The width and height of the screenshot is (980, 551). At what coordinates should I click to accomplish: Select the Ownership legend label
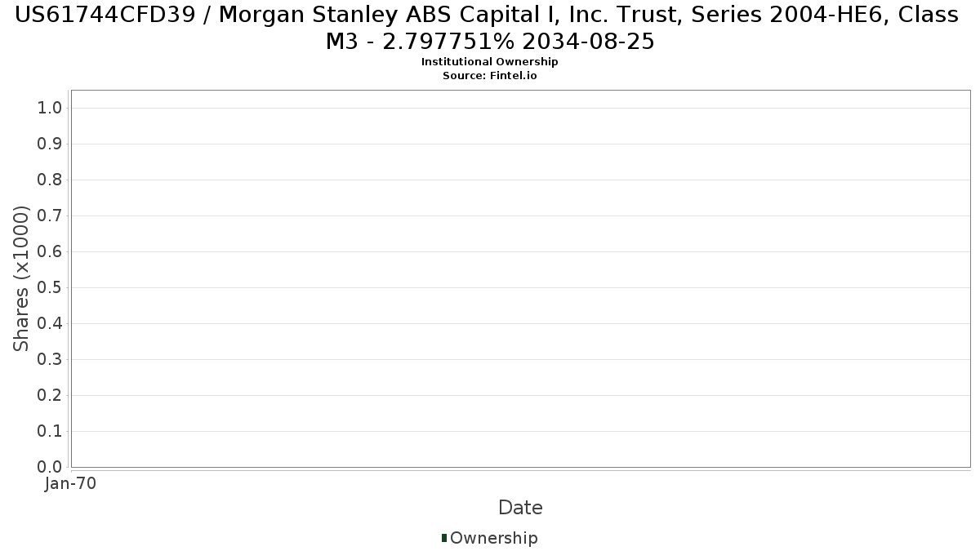(494, 538)
